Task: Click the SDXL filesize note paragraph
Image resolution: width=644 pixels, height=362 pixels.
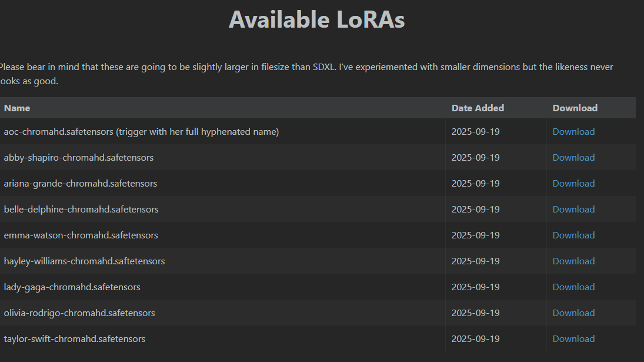Action: pos(306,74)
